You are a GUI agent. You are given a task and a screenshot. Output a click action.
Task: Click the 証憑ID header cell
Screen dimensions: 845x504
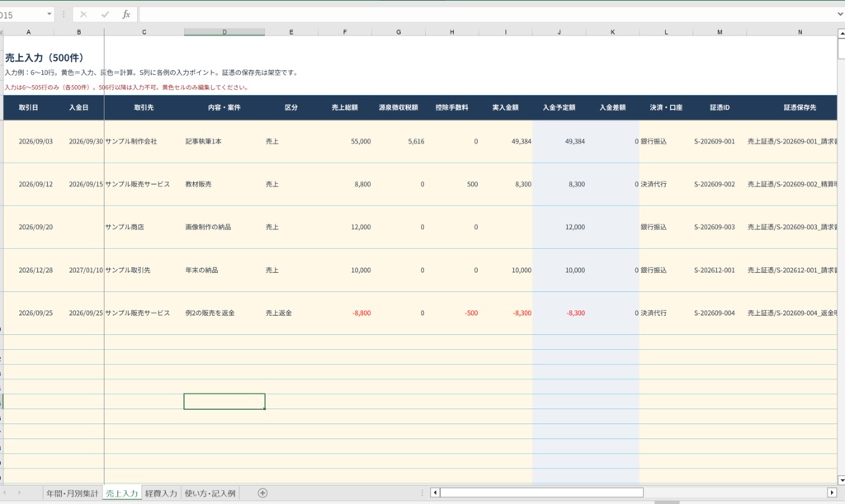pyautogui.click(x=720, y=108)
